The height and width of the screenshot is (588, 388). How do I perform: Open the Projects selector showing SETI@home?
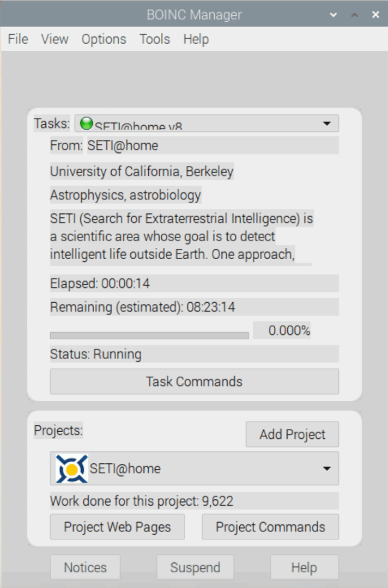194,468
